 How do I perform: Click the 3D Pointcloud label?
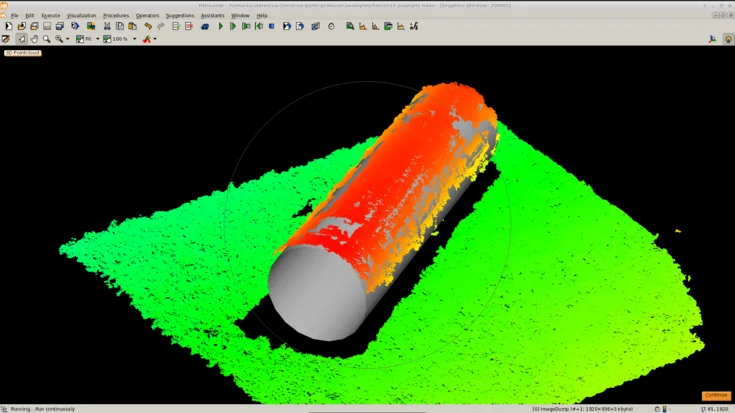click(x=23, y=52)
